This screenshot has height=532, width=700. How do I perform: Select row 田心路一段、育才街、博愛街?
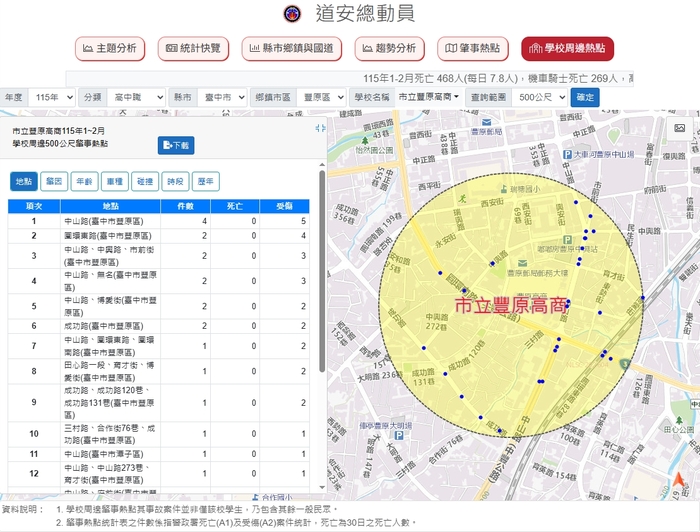[x=158, y=371]
